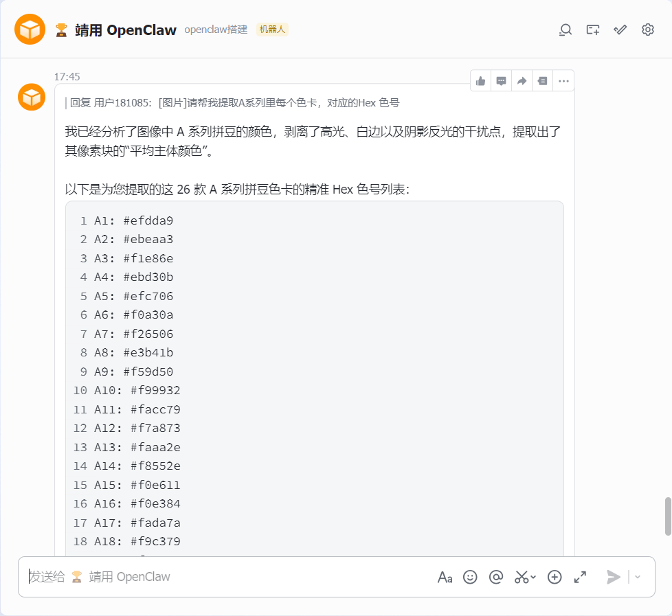The width and height of the screenshot is (672, 616).
Task: Give the message a thumbs up
Action: click(x=480, y=81)
